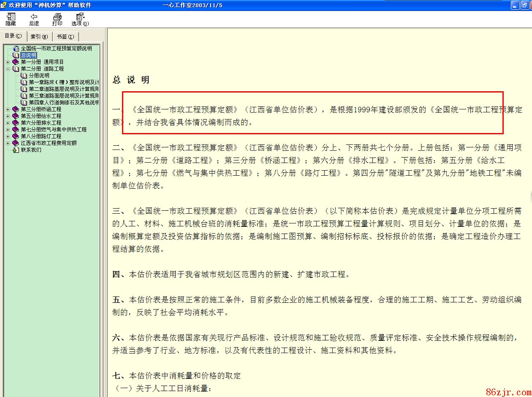The height and width of the screenshot is (397, 532).
Task: Open 第四章人行道侧缘石及其他说明 topic
Action: pos(64,103)
